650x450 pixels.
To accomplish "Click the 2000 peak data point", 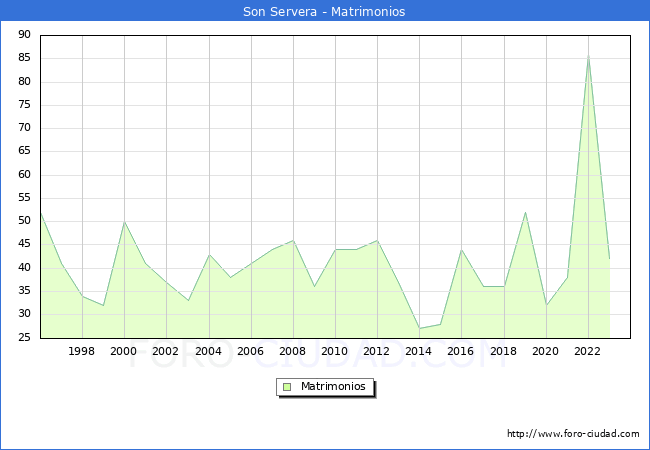I will (124, 222).
